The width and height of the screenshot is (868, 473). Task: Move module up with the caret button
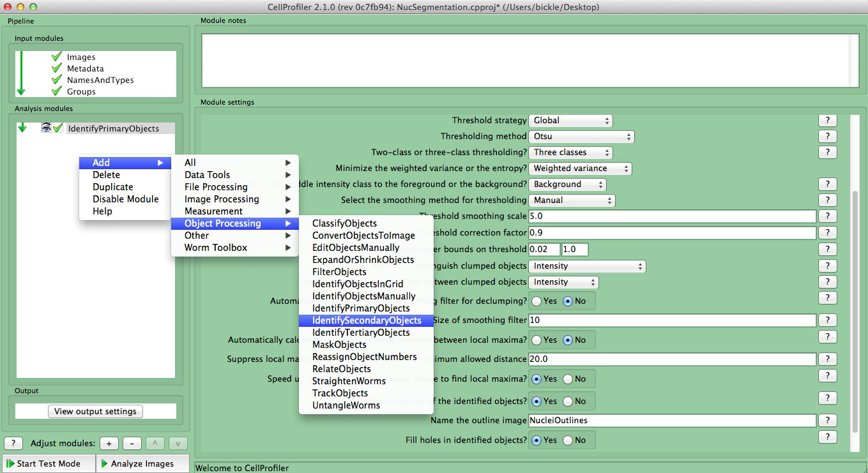(x=155, y=443)
